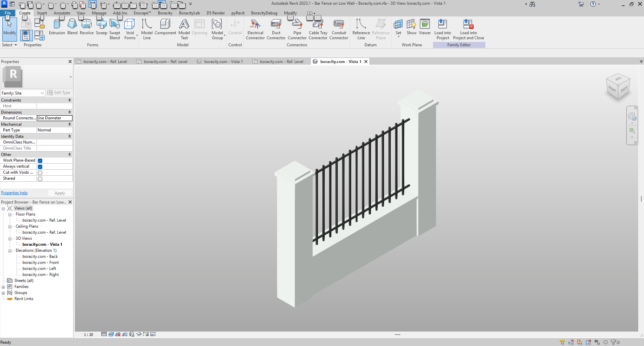This screenshot has height=346, width=644.
Task: Click Load into Project
Action: pos(443,29)
